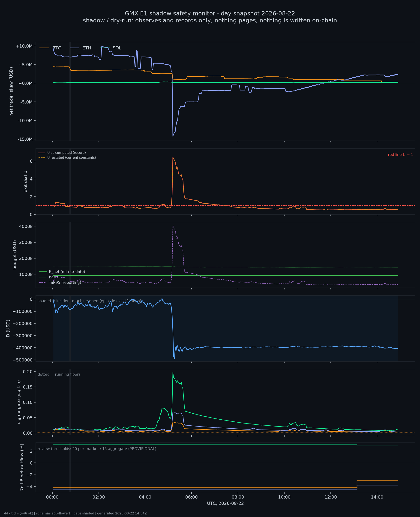The width and height of the screenshot is (420, 517).
Task: Click the "08:00" time axis label
Action: tap(238, 497)
